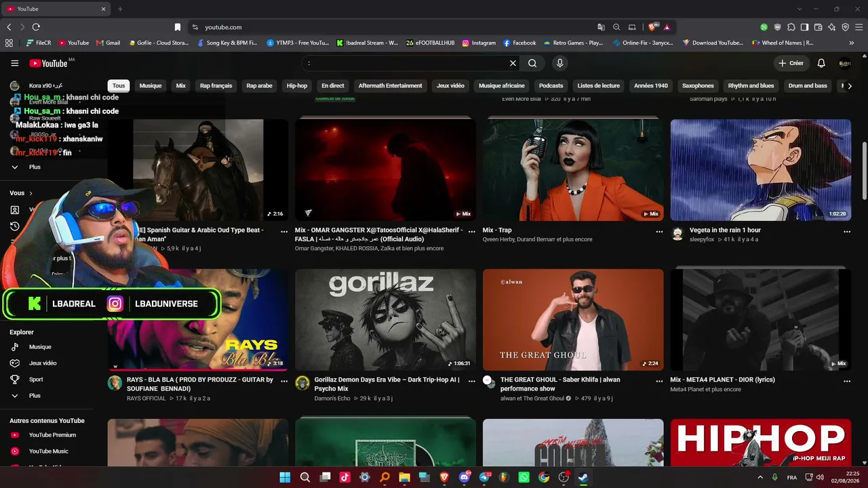Open Brave Shields lion icon
868x488 pixels.
coord(652,27)
